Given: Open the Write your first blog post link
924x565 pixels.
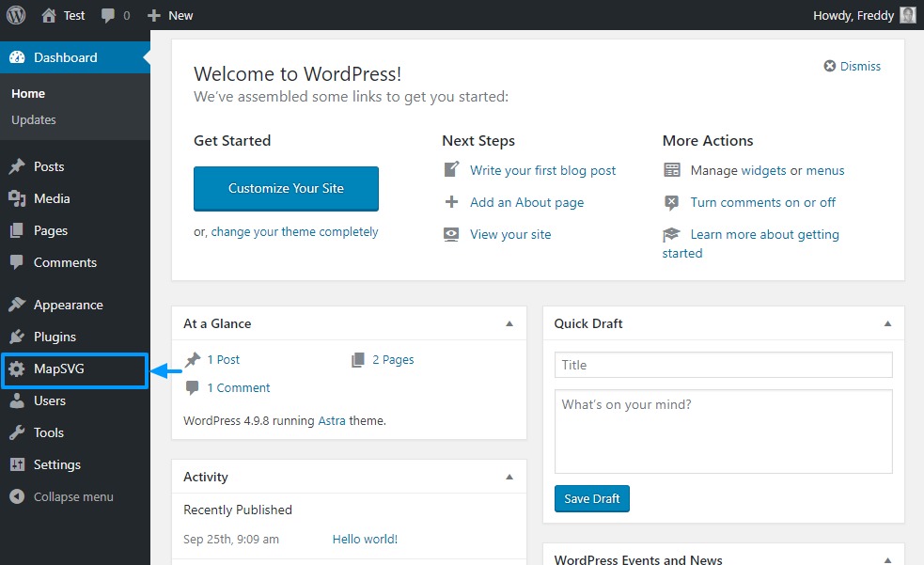Looking at the screenshot, I should pos(542,170).
